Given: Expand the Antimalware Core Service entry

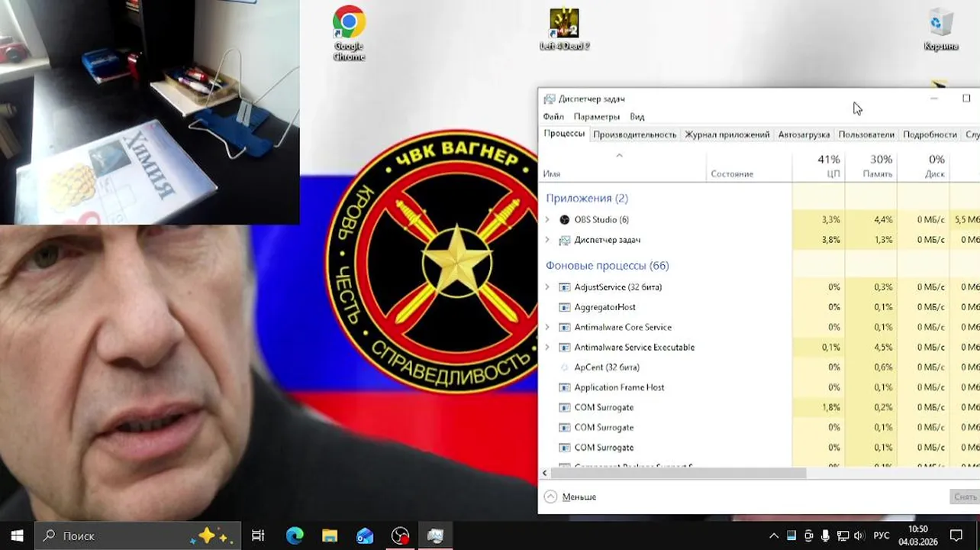Looking at the screenshot, I should [546, 327].
